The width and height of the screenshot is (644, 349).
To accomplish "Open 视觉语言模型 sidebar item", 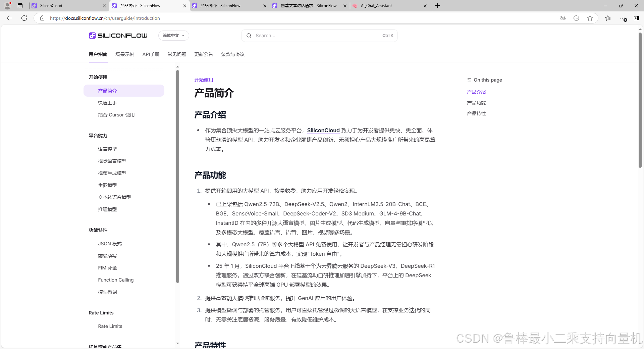I will 112,161.
